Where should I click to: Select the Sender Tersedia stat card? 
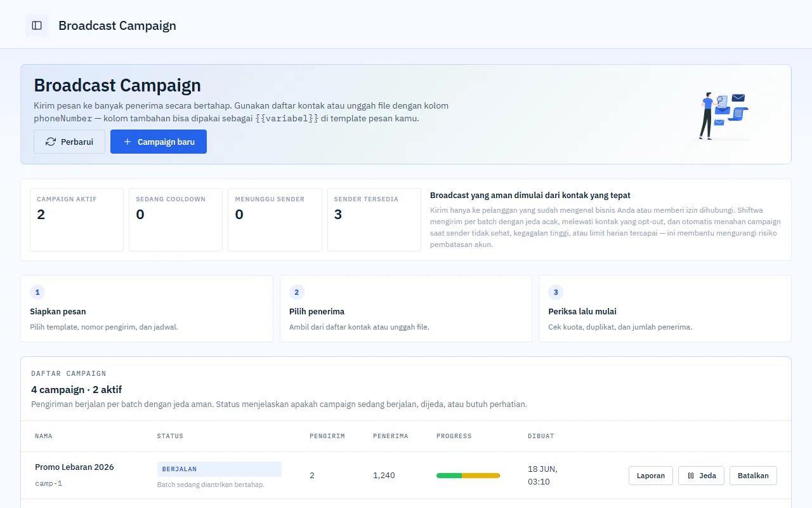(374, 220)
